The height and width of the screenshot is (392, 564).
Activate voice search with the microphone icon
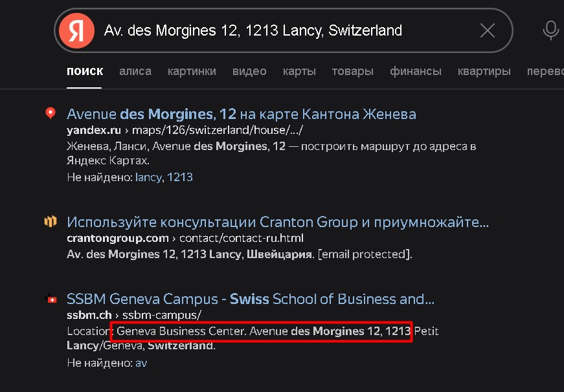click(x=550, y=30)
